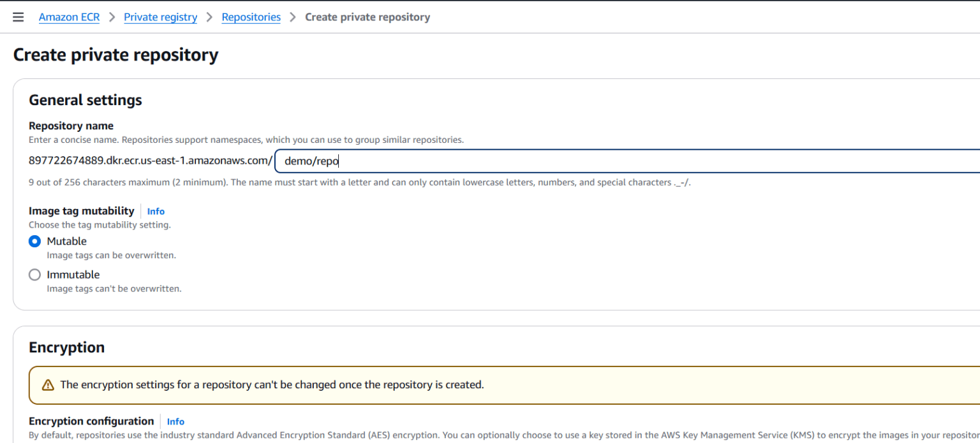Screen dimensions: 980x443
Task: Click the chevron right after Amazon ECR breadcrumb
Action: pos(112,17)
